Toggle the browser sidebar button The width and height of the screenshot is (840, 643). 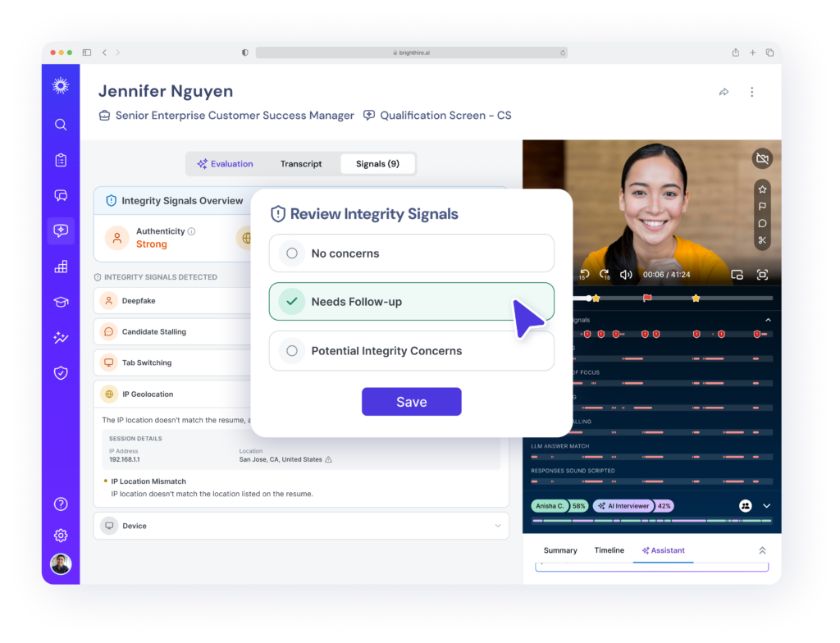tap(87, 52)
